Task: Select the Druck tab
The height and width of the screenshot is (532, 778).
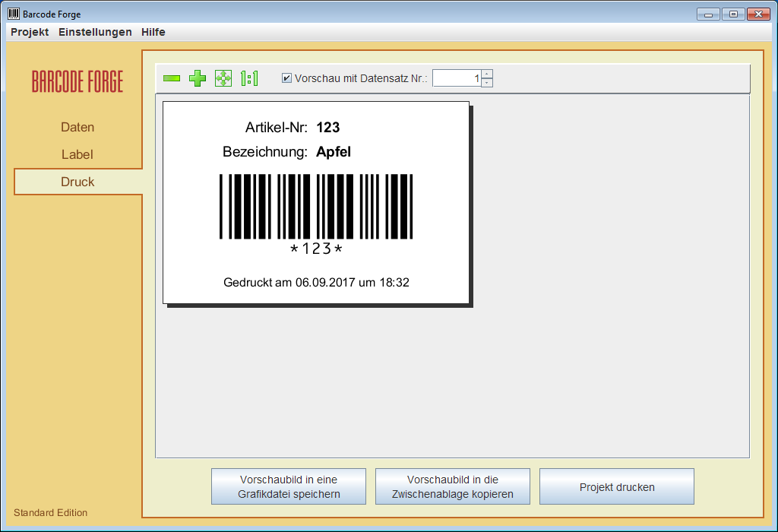Action: tap(78, 182)
